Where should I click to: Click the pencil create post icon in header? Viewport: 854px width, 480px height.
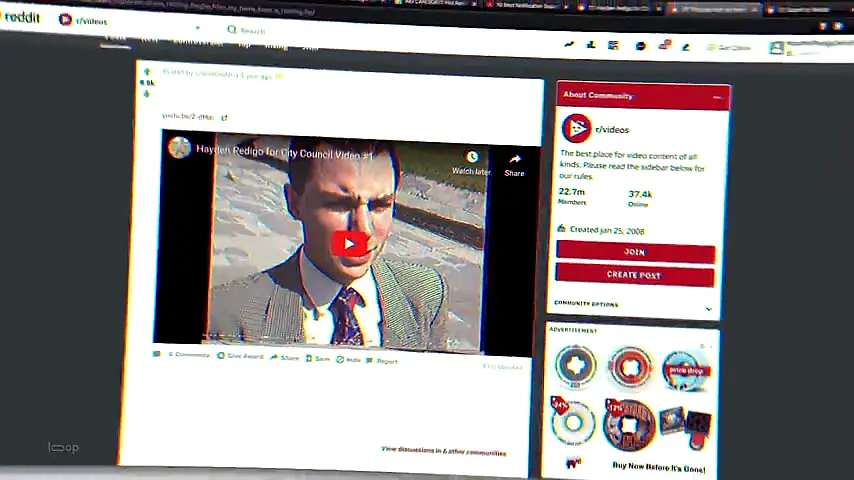686,47
